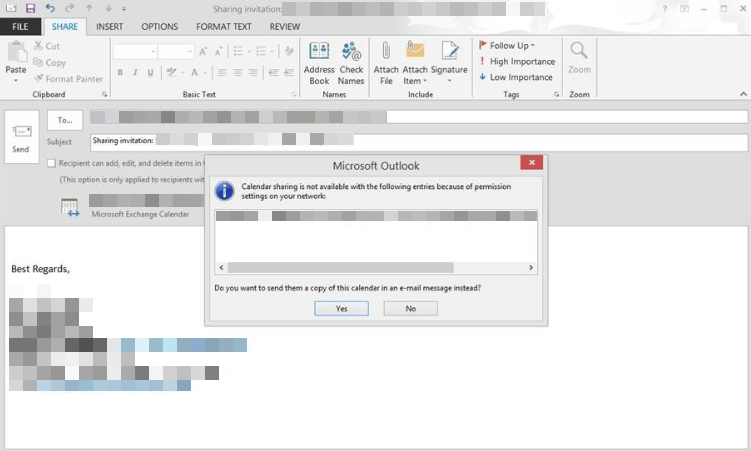Click No in the Microsoft Outlook dialog

coord(410,308)
